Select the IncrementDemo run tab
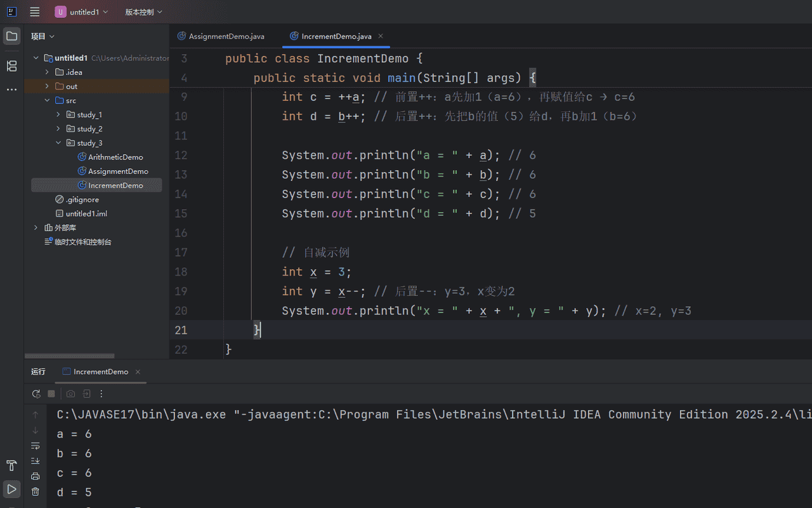Screen dimensions: 812x508 (100, 371)
